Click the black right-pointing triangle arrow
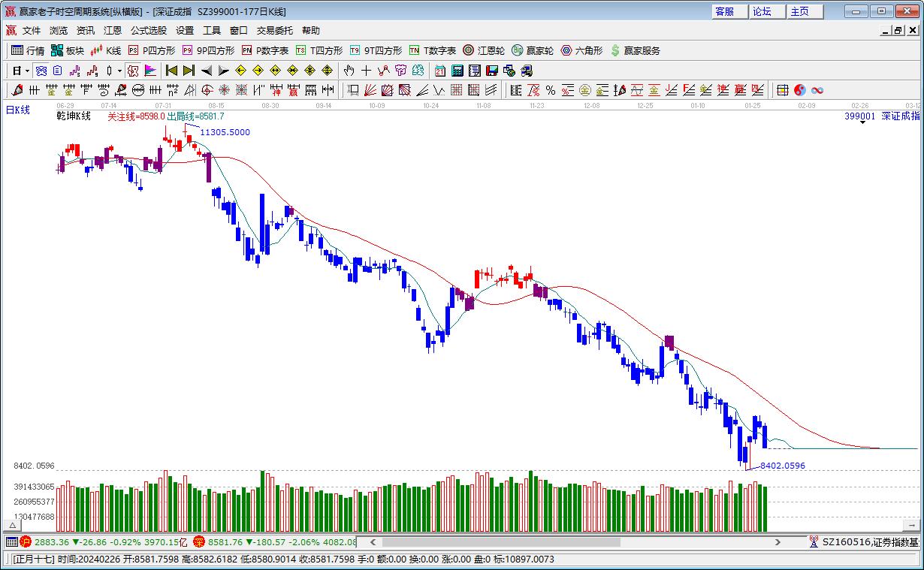The image size is (924, 570). (224, 71)
